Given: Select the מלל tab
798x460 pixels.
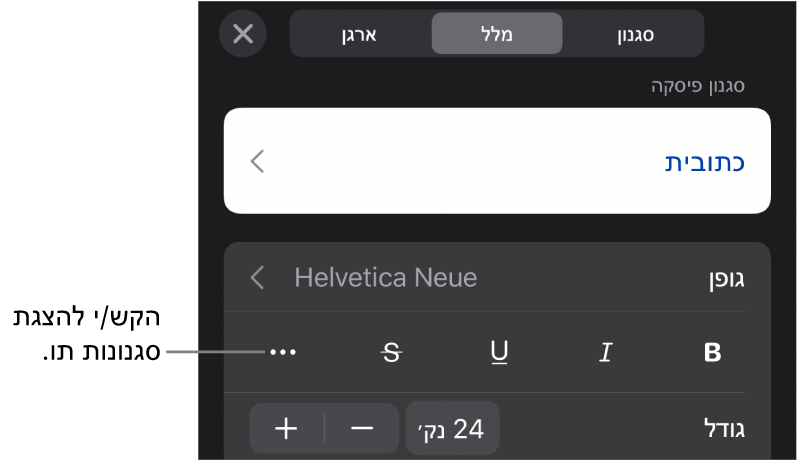Looking at the screenshot, I should (x=497, y=34).
